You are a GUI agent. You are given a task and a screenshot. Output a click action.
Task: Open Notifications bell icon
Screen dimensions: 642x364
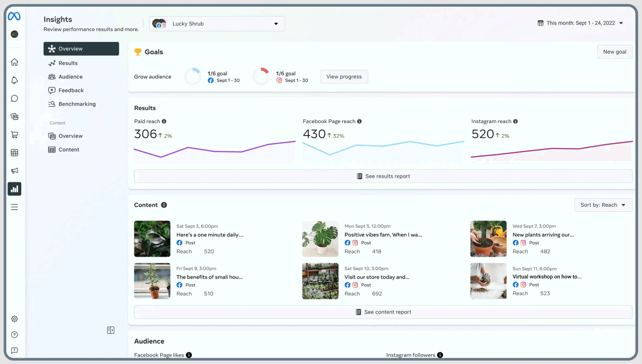[x=15, y=80]
